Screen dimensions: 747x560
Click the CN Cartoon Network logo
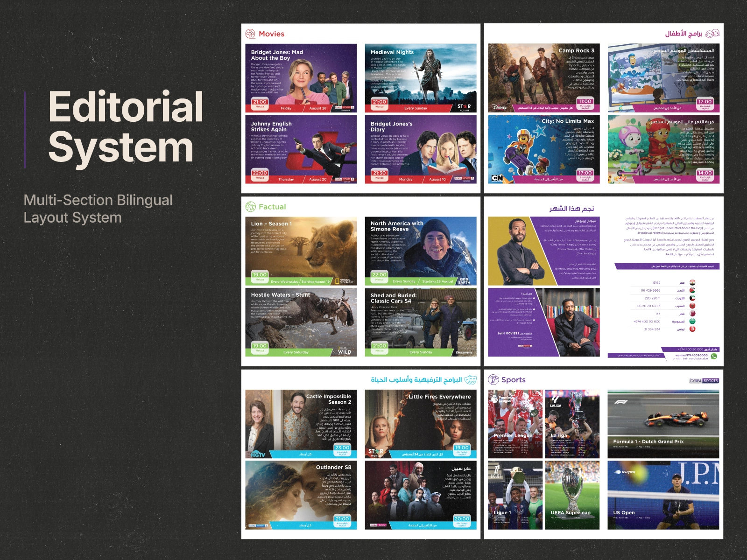pos(497,178)
